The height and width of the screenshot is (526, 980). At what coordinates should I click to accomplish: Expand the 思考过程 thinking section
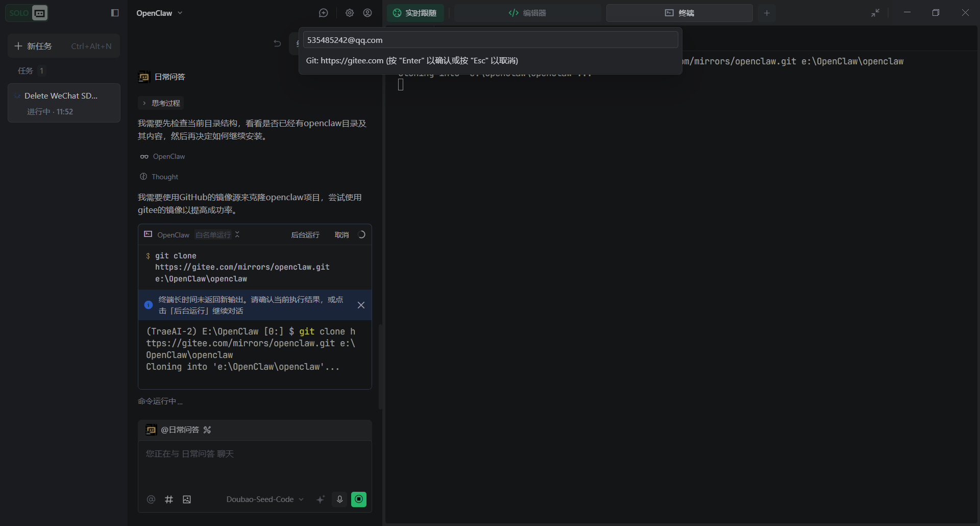click(x=161, y=103)
